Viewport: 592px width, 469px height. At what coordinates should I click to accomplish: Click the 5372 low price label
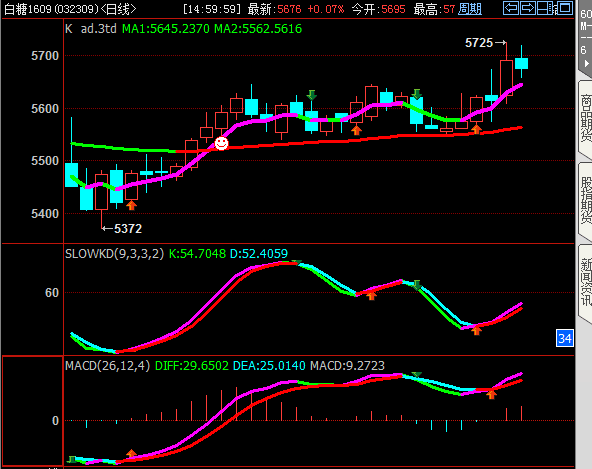pyautogui.click(x=128, y=229)
